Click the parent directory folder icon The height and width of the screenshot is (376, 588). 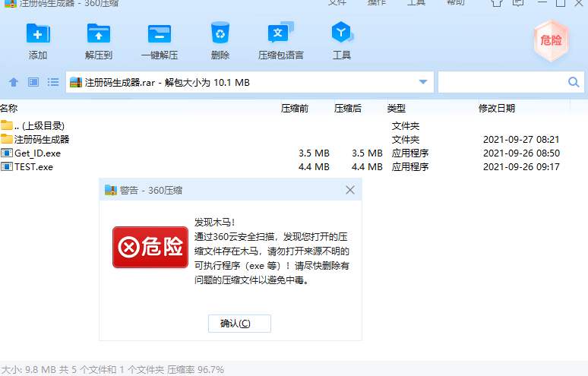pos(6,125)
